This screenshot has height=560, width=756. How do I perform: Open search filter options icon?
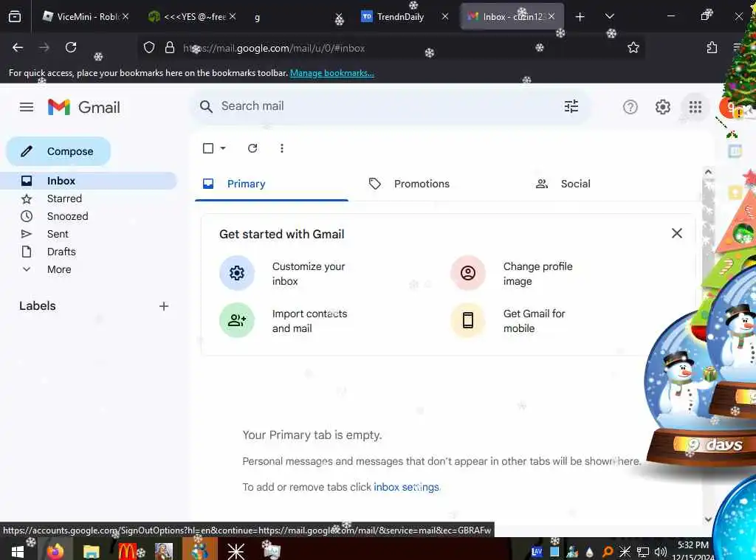coord(571,106)
